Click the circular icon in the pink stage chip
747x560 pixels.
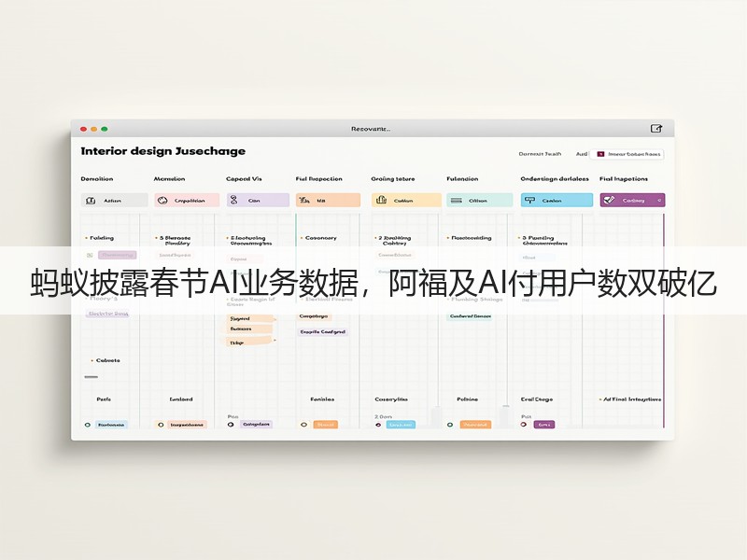[x=162, y=201]
